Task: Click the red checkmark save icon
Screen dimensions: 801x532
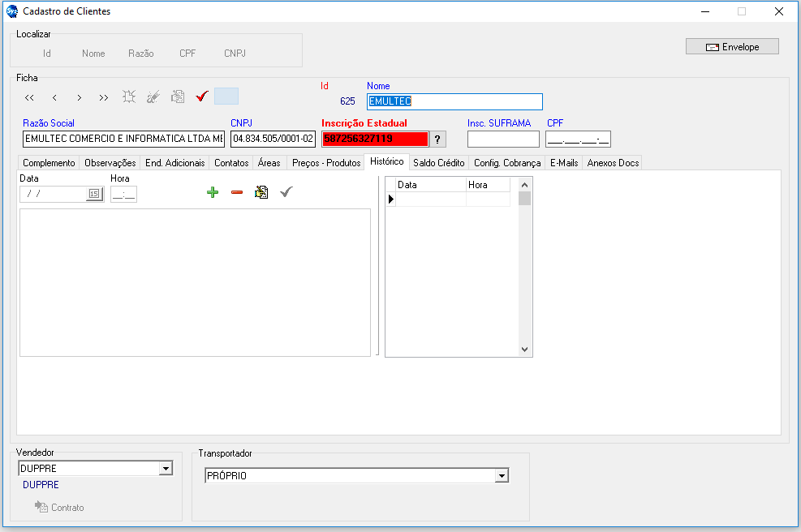Action: coord(202,97)
